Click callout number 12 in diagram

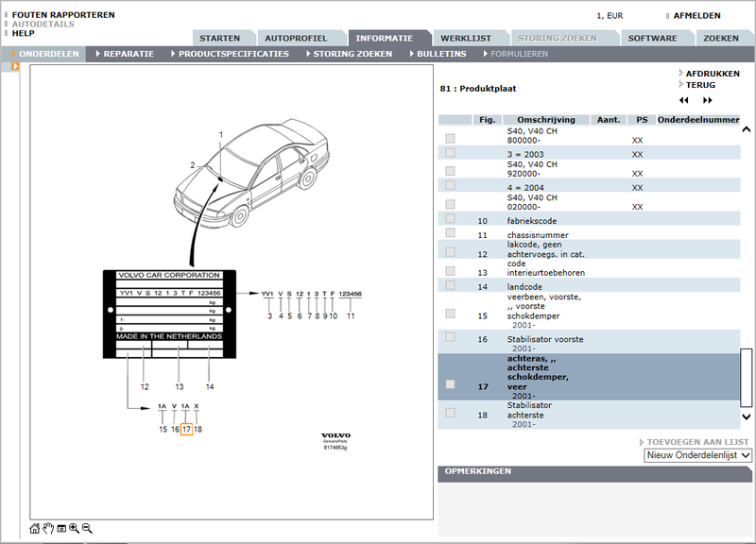pyautogui.click(x=145, y=386)
